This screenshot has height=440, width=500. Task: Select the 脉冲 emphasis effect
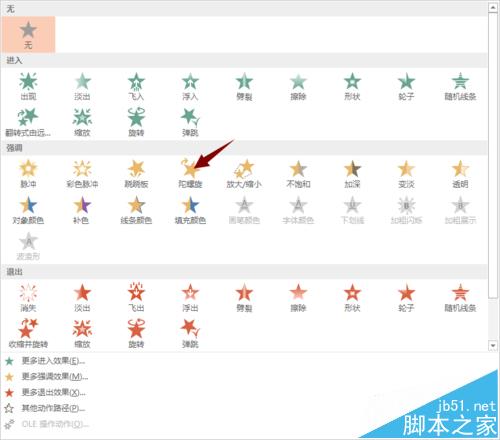point(28,174)
